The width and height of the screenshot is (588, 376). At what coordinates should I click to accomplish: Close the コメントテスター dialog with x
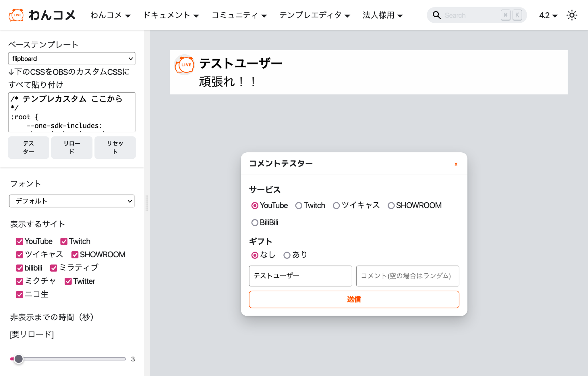click(456, 164)
